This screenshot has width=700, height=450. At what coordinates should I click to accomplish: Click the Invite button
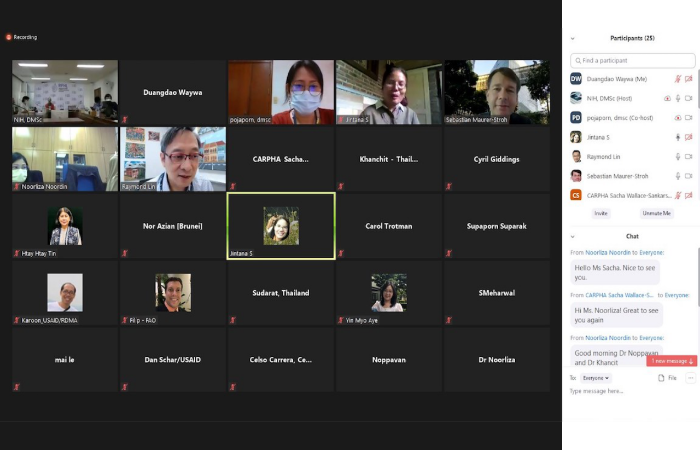click(x=601, y=213)
